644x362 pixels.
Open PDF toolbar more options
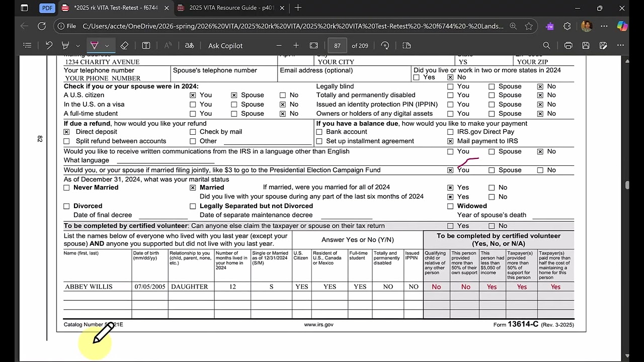click(621, 46)
